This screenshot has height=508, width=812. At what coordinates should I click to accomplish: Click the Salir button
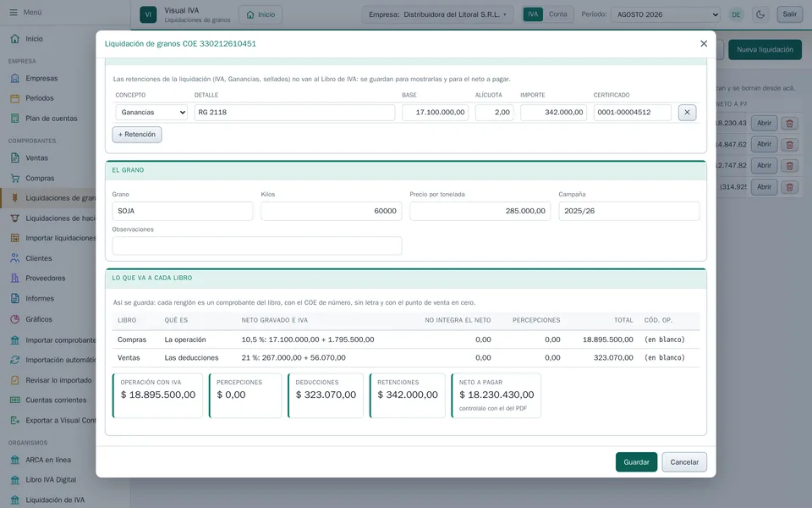tap(789, 14)
